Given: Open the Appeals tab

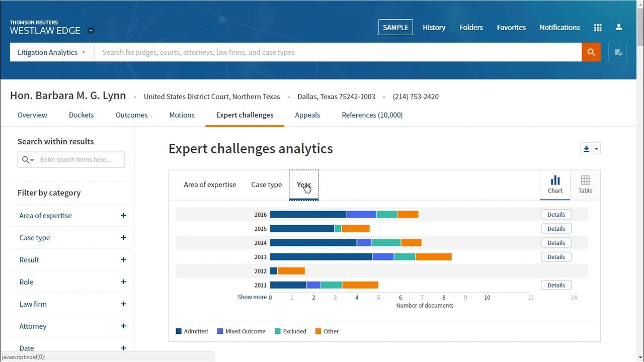Looking at the screenshot, I should click(x=307, y=115).
